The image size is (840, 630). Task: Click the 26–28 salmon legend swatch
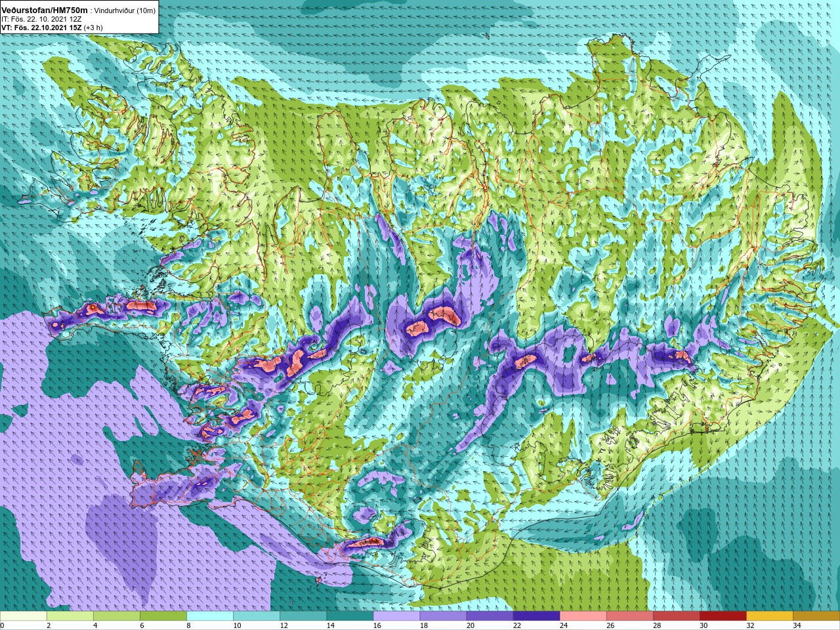coord(629,616)
